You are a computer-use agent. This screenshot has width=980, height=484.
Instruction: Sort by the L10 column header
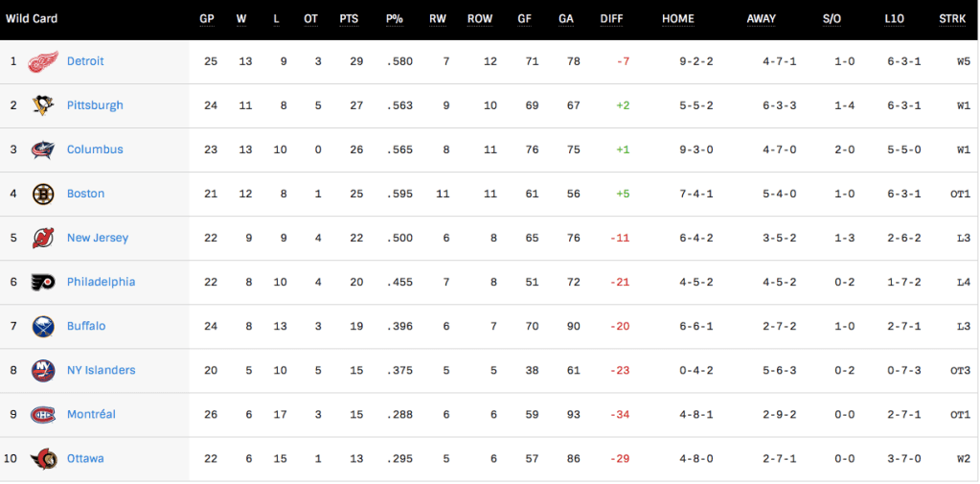(x=895, y=19)
